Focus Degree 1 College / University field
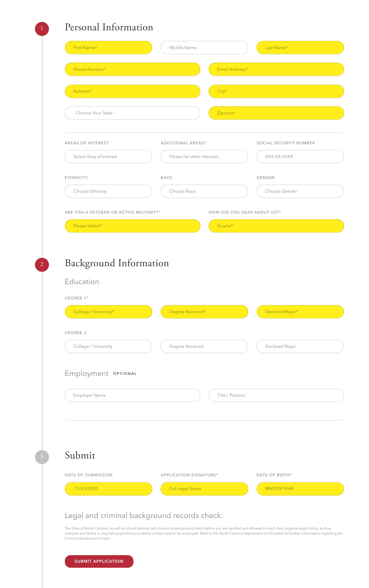 point(108,312)
